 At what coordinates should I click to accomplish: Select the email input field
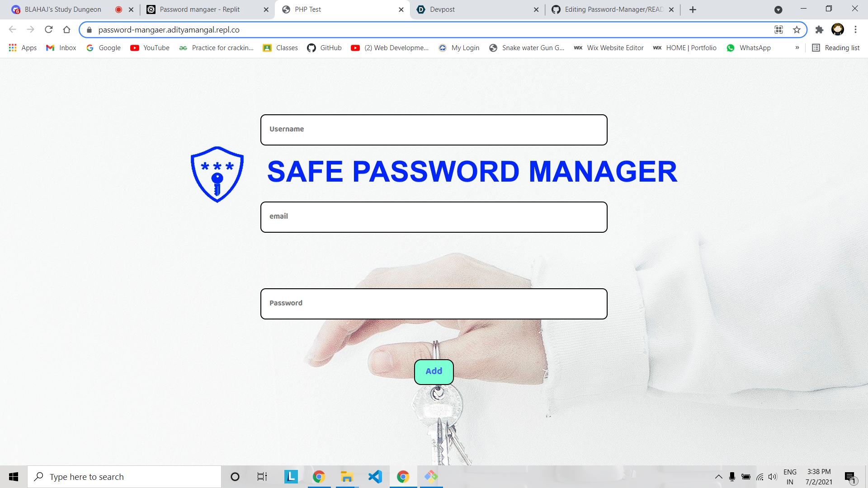434,217
